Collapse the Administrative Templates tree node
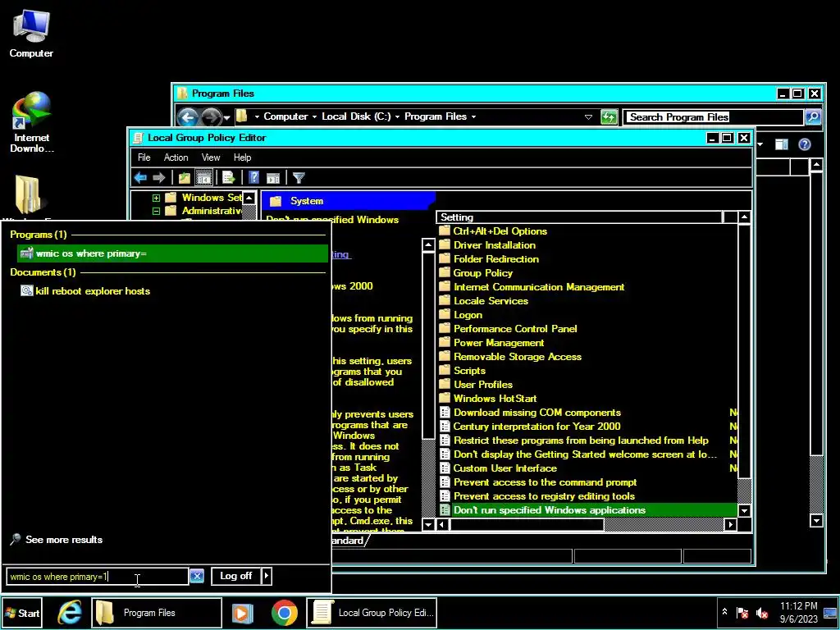The image size is (840, 630). [x=156, y=211]
